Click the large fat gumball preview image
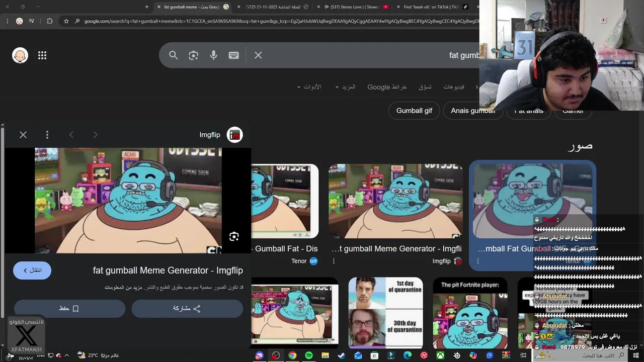Image resolution: width=644 pixels, height=362 pixels. pyautogui.click(x=128, y=201)
